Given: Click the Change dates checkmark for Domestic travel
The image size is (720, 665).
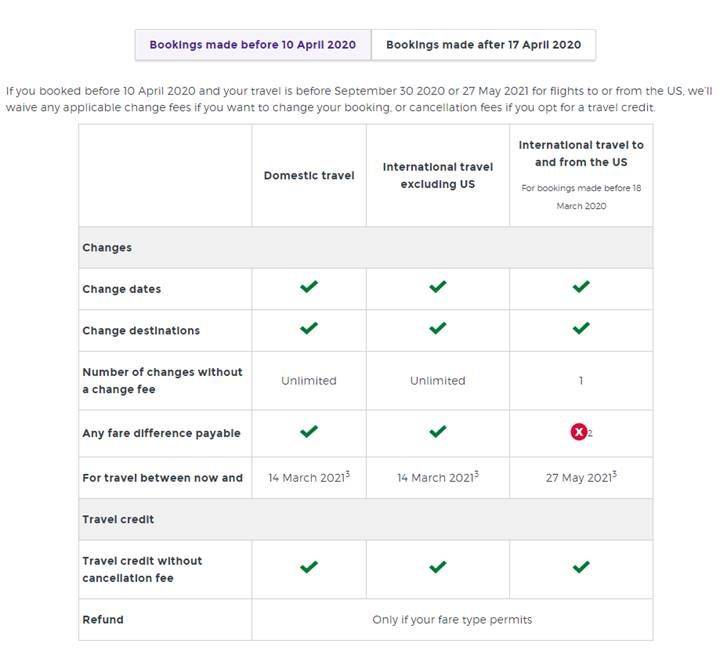Looking at the screenshot, I should click(309, 287).
